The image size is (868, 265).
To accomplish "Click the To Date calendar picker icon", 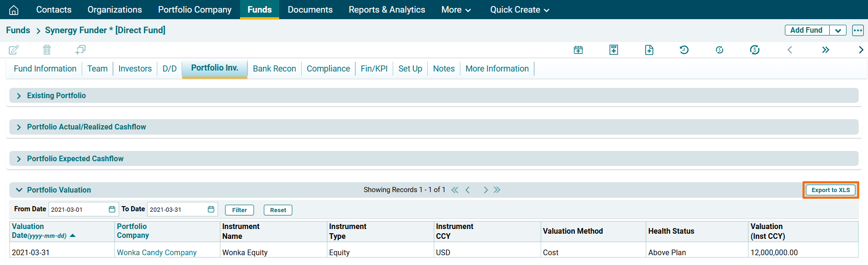I will 211,209.
